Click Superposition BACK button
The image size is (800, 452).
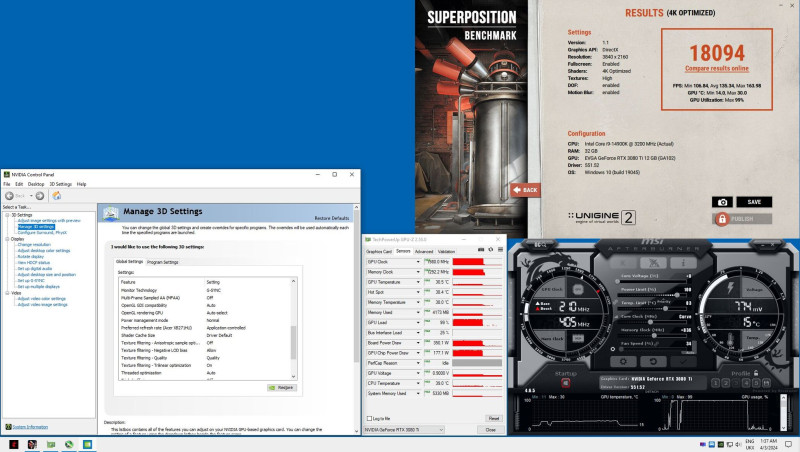[525, 190]
